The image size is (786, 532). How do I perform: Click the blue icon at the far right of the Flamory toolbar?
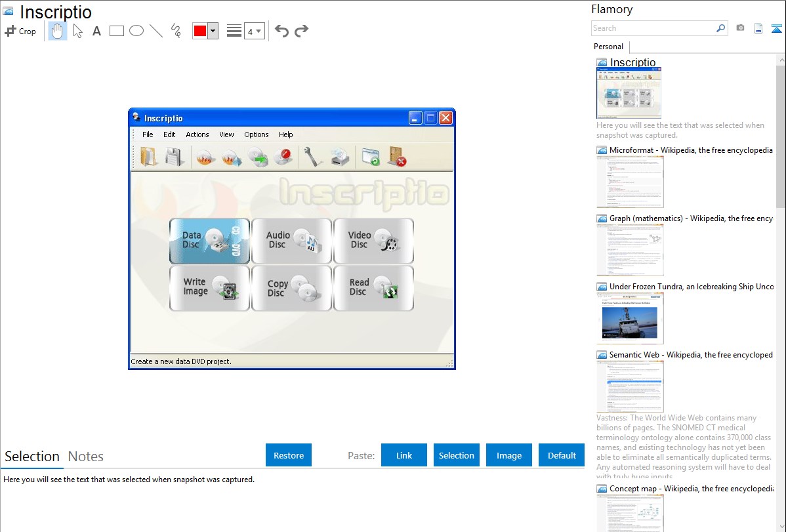click(x=776, y=28)
